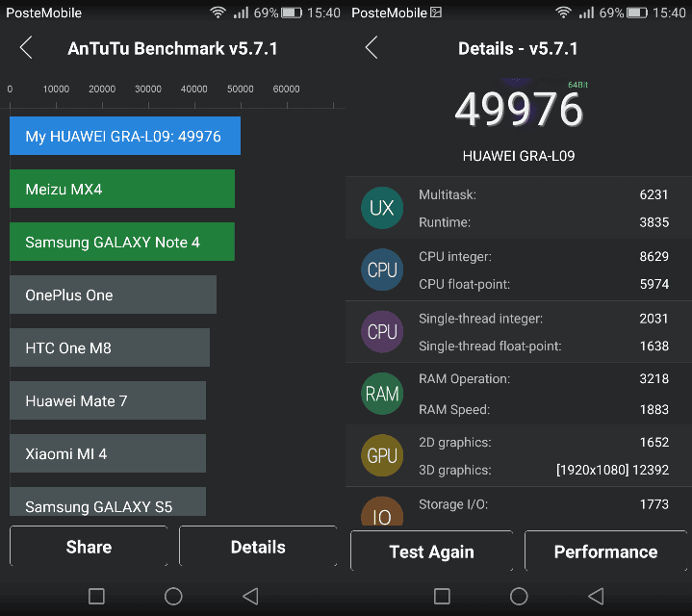
Task: Tap the total score 49976
Action: pos(519,109)
